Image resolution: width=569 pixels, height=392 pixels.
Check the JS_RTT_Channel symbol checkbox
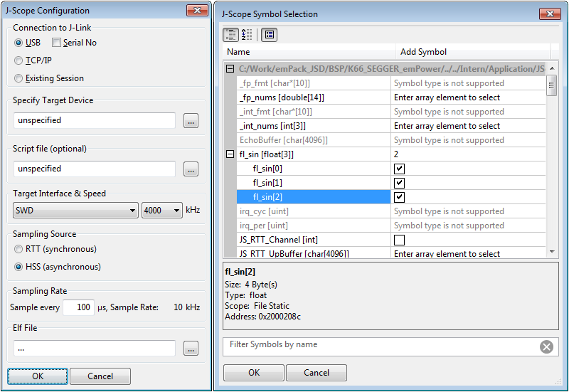pyautogui.click(x=399, y=240)
